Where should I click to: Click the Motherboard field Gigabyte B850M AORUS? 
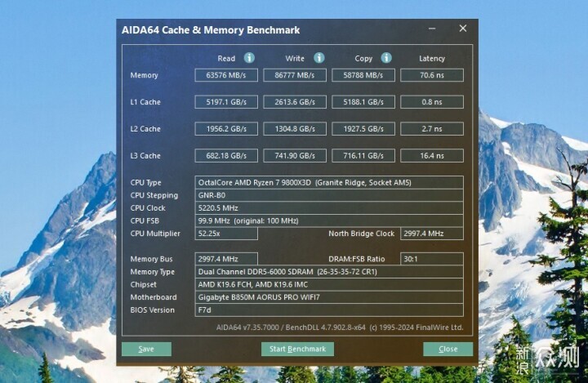[x=329, y=297]
